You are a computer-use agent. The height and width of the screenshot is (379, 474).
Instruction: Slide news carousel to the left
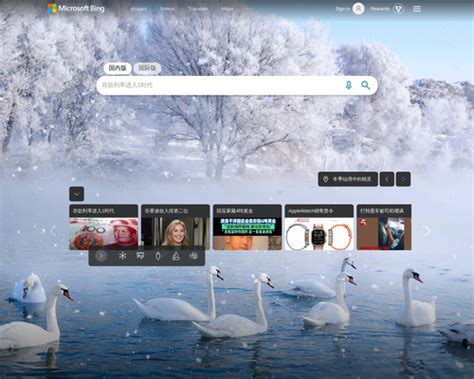[53, 231]
